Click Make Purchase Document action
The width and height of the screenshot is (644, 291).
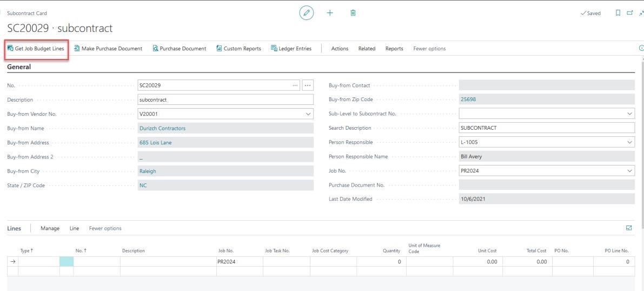108,49
